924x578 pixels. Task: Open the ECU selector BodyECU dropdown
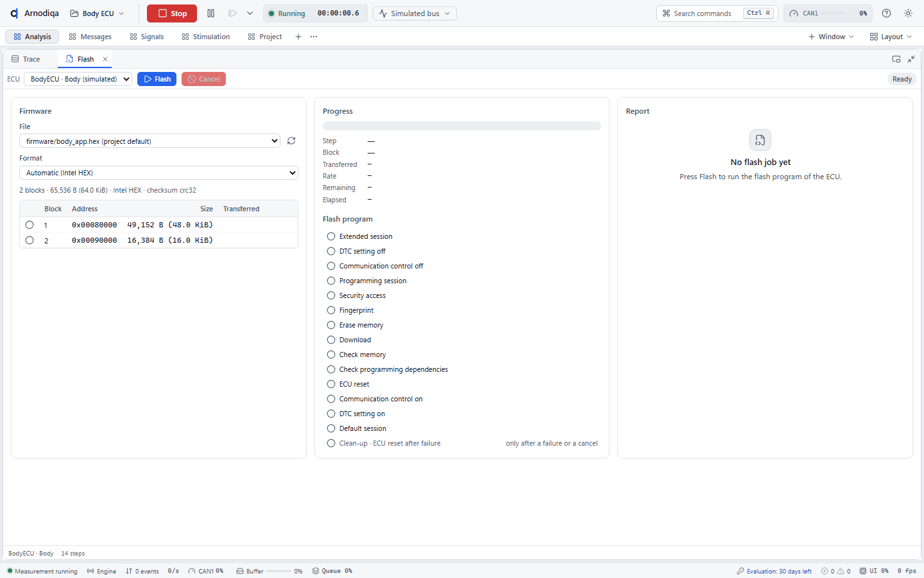(78, 79)
